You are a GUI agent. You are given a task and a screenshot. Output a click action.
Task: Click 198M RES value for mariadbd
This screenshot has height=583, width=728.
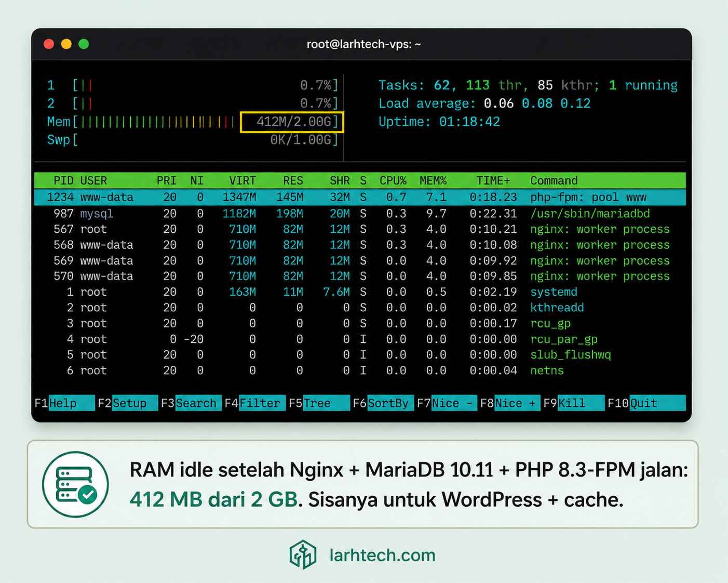coord(290,214)
